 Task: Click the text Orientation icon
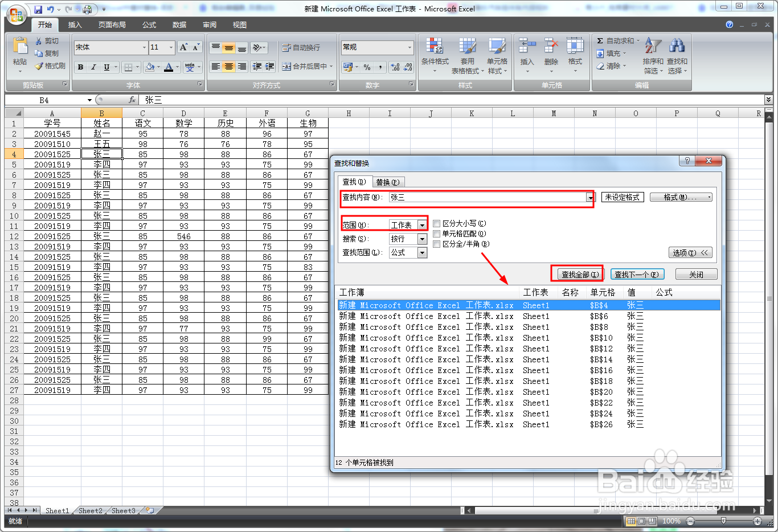[257, 48]
